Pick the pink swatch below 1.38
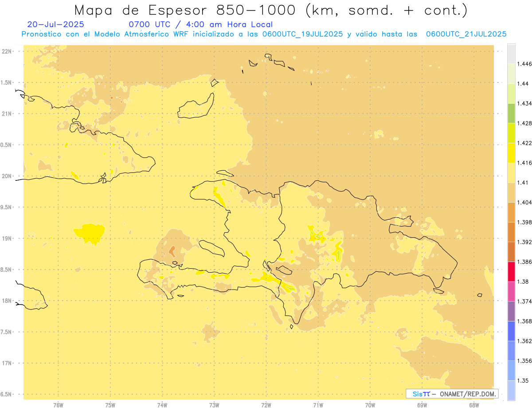The height and width of the screenshot is (411, 532). [511, 291]
